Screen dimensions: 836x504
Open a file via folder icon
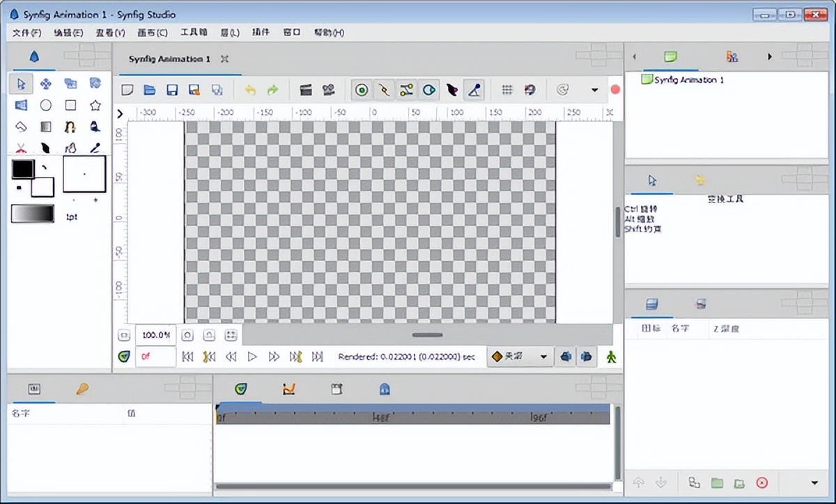[x=150, y=90]
